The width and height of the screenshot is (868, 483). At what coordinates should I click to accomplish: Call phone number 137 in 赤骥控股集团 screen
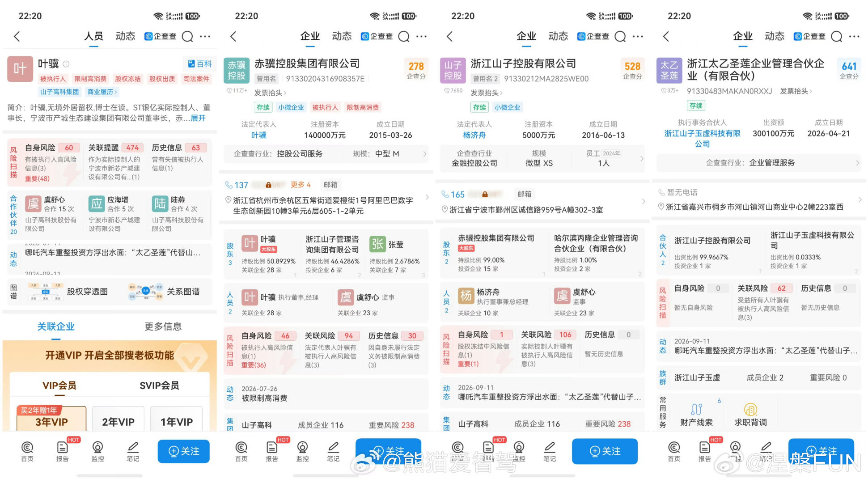(237, 185)
